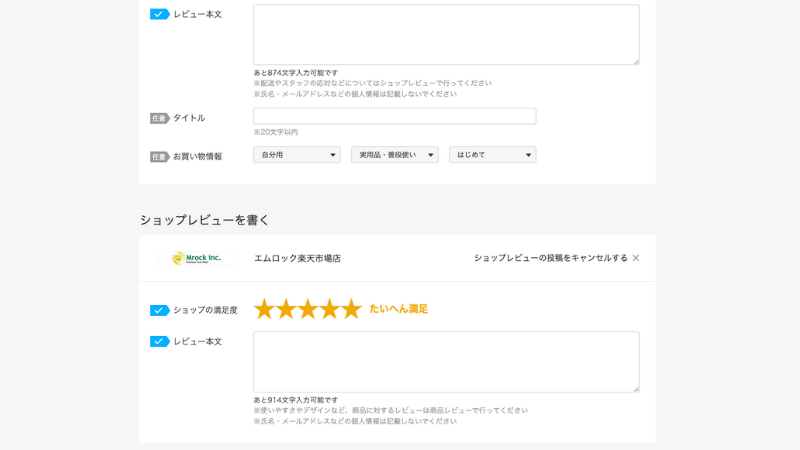
Task: Click the ※20文字以内 hint text
Action: [x=276, y=132]
